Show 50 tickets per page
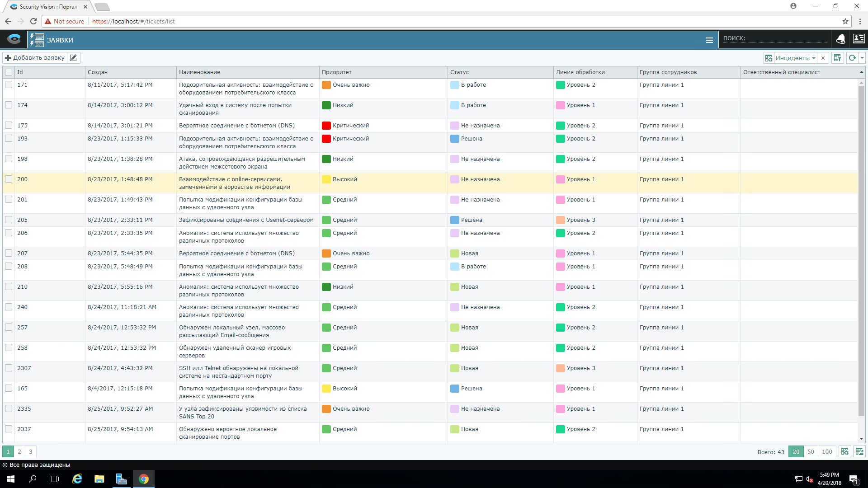 tap(811, 451)
